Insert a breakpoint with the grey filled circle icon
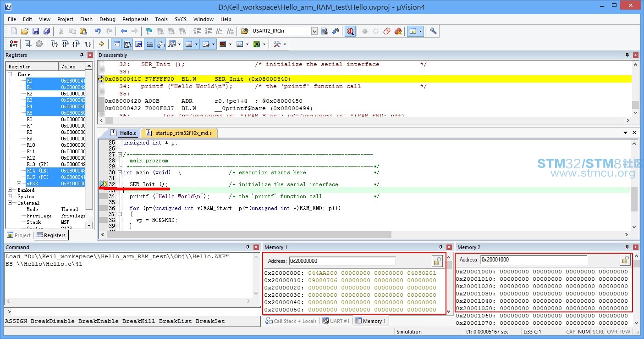This screenshot has width=644, height=339. tap(365, 31)
